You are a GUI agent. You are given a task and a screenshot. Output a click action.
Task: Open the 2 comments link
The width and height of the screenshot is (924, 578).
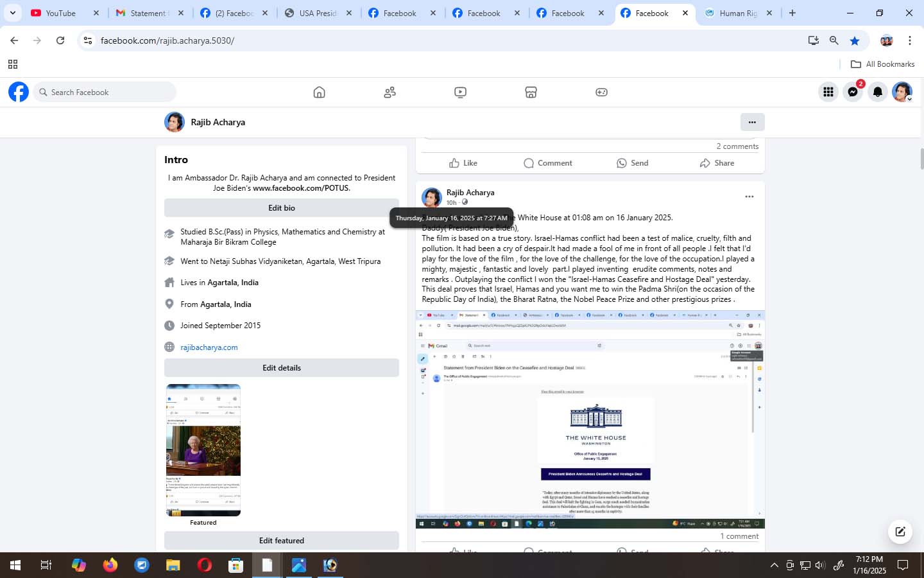tap(737, 146)
